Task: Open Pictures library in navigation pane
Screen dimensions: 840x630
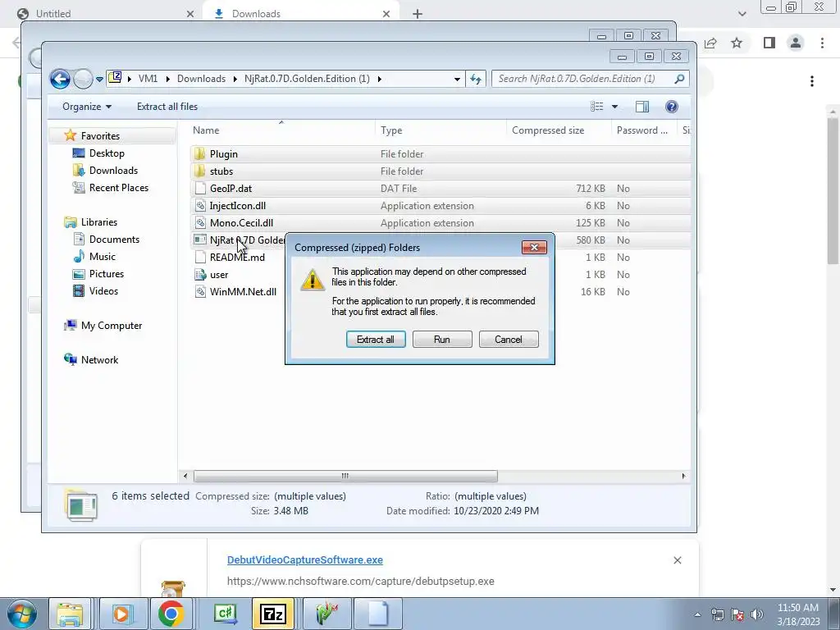Action: (x=106, y=274)
